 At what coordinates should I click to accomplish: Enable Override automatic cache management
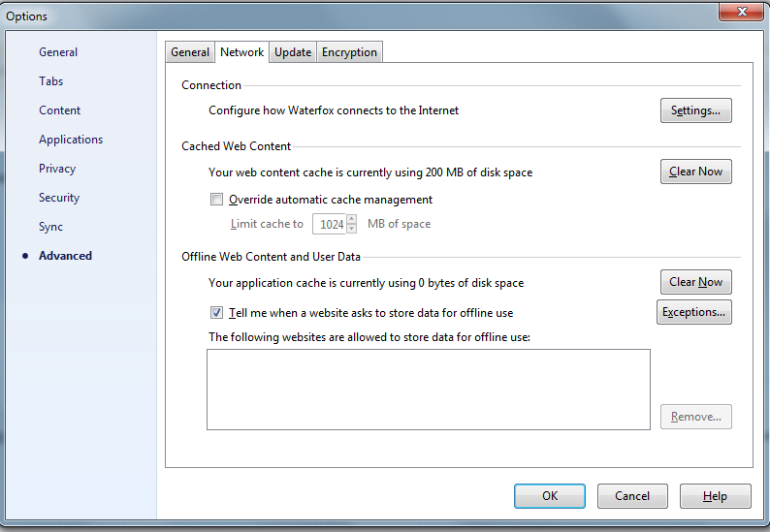(217, 201)
